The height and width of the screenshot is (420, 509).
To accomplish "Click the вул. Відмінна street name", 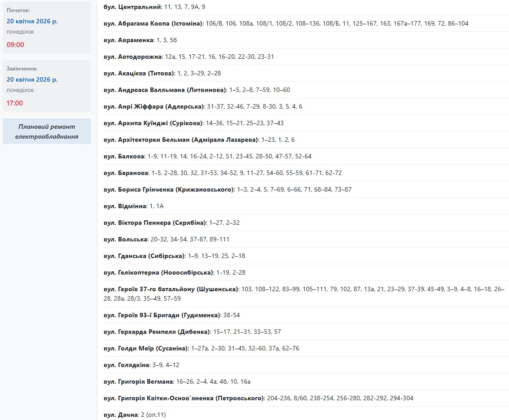I will pos(125,206).
